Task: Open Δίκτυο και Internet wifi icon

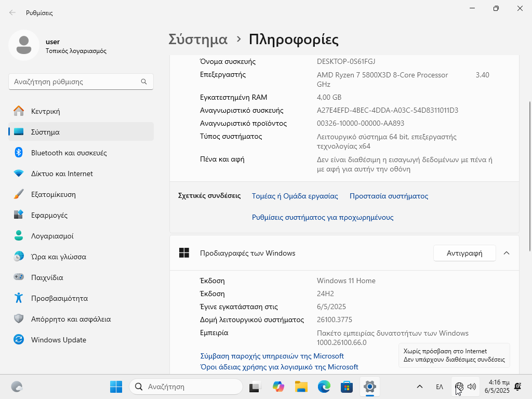Action: click(19, 174)
